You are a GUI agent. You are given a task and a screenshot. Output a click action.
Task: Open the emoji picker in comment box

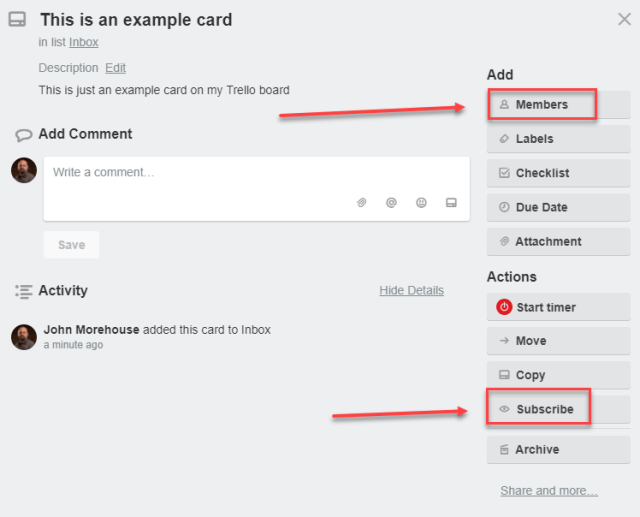[x=421, y=203]
